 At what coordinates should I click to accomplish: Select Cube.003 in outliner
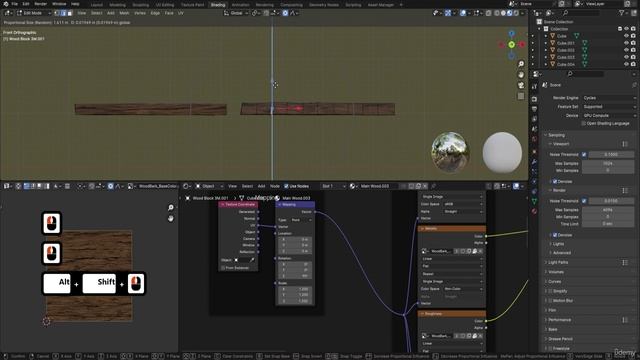(566, 57)
